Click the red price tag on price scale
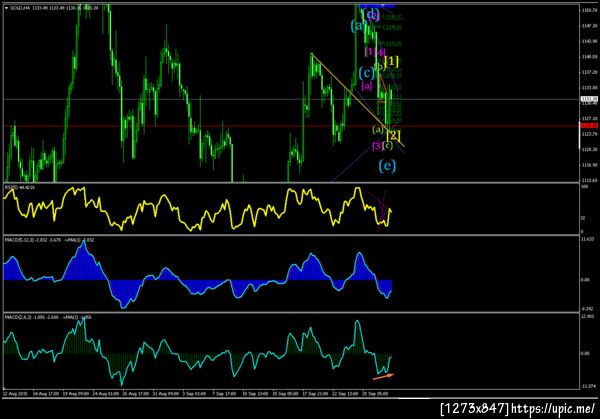The width and height of the screenshot is (600, 419). click(589, 126)
